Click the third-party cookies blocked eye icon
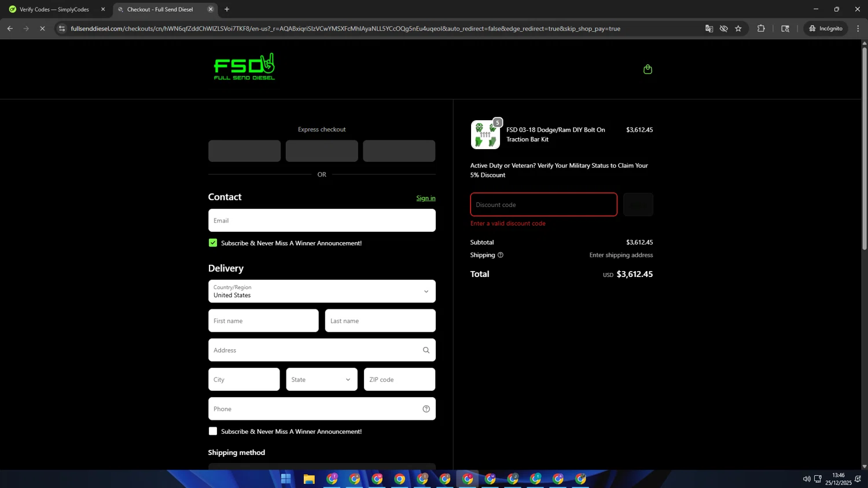Screen dimensions: 868x488 pyautogui.click(x=723, y=28)
